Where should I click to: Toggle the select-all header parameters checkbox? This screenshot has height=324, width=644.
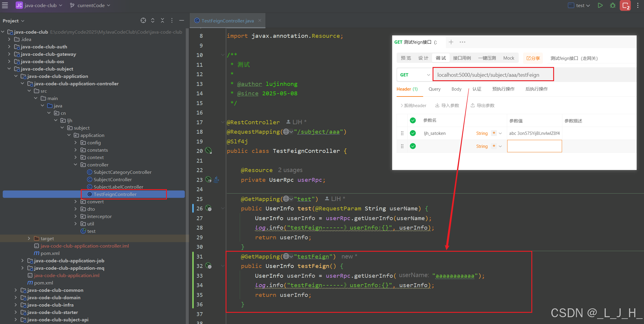coord(413,120)
